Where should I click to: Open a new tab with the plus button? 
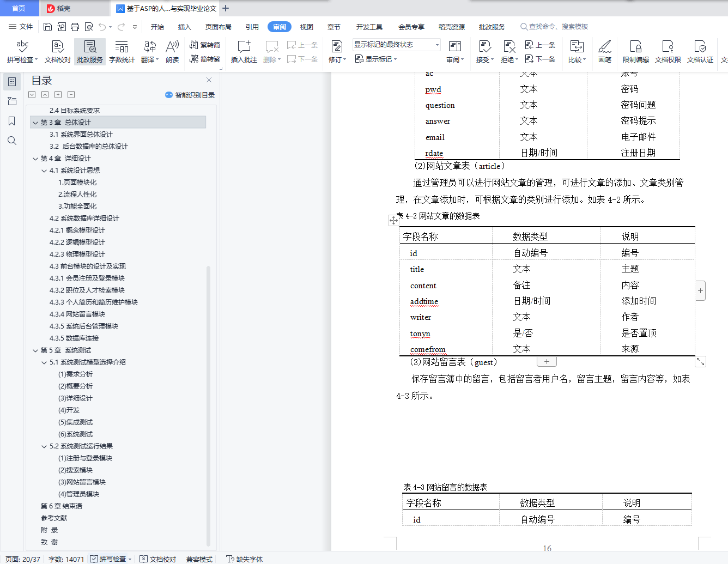pyautogui.click(x=226, y=8)
